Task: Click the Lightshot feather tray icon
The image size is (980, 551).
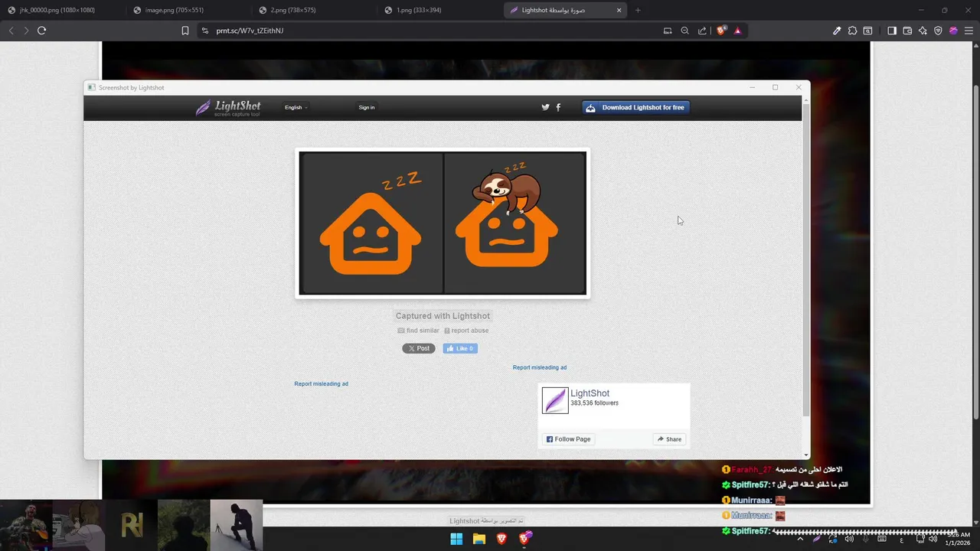Action: coord(817,539)
